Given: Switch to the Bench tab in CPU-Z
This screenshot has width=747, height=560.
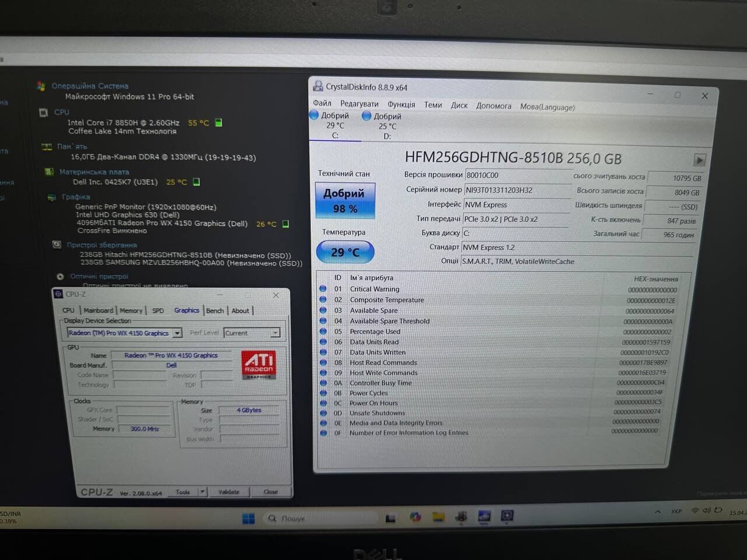Looking at the screenshot, I should tap(215, 310).
